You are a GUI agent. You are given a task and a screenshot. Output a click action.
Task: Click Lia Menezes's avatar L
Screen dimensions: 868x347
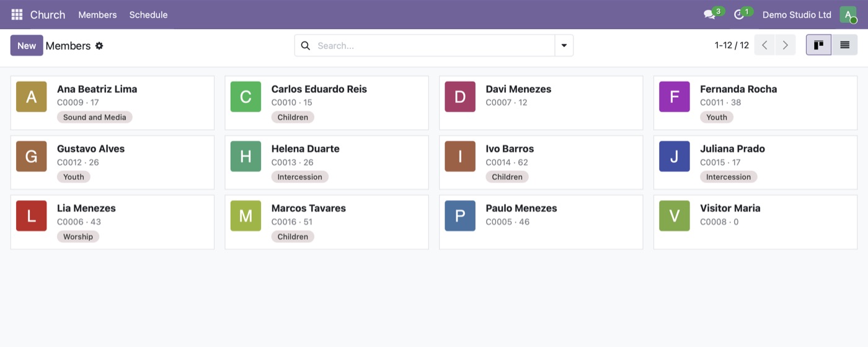[32, 216]
